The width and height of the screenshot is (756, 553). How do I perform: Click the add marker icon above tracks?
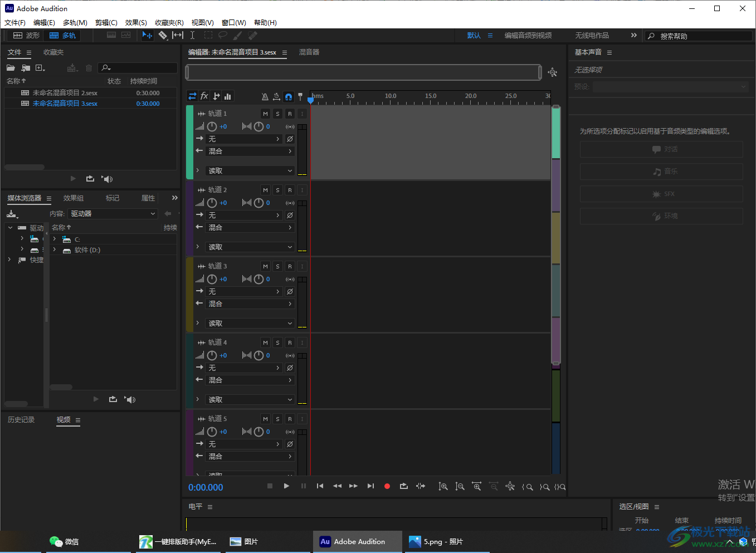pyautogui.click(x=300, y=97)
